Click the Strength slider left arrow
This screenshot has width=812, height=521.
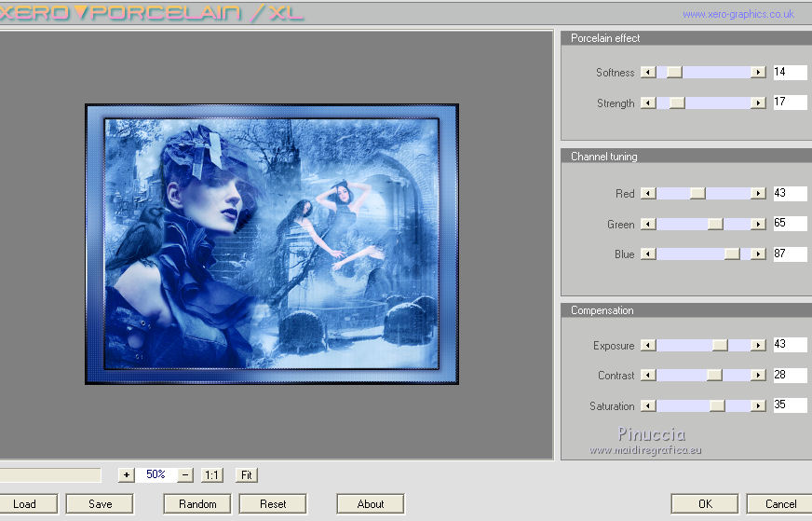click(x=648, y=103)
